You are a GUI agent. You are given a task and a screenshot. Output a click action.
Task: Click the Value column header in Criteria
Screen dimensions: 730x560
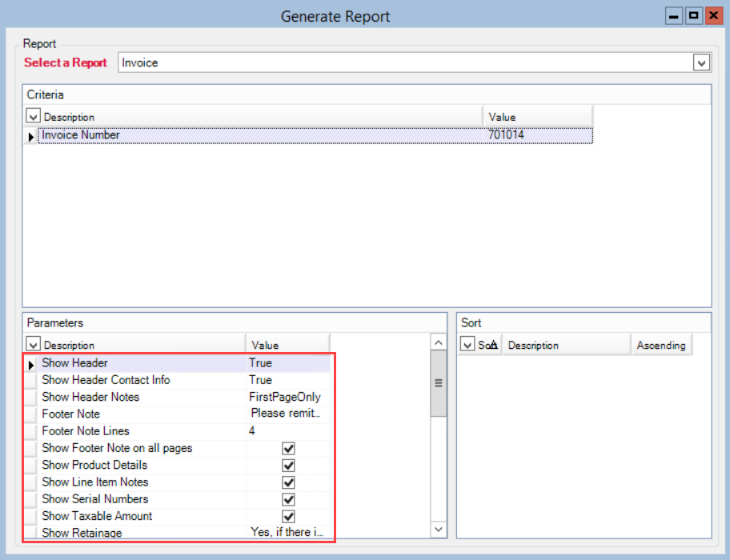537,117
